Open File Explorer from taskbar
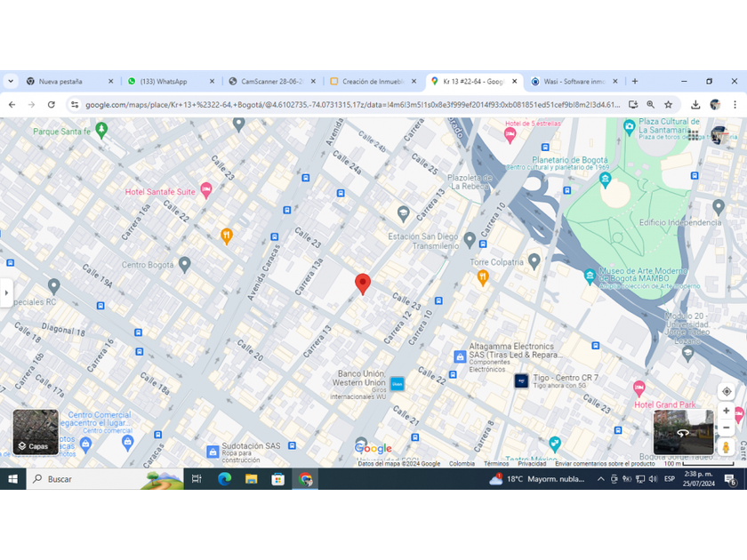The height and width of the screenshot is (560, 747). (251, 479)
